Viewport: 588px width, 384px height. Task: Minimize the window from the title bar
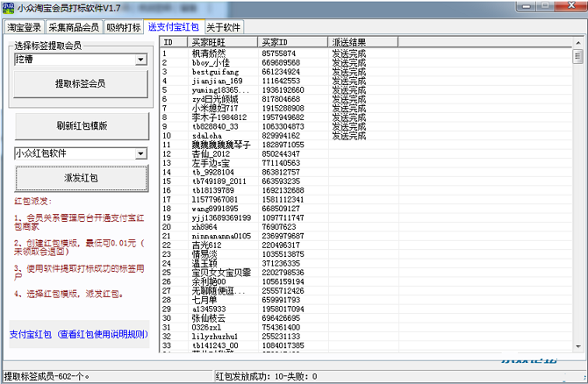tap(527, 6)
